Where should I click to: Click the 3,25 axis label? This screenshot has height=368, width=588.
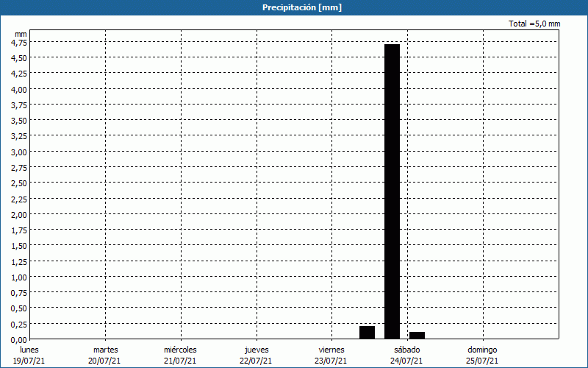pyautogui.click(x=19, y=136)
